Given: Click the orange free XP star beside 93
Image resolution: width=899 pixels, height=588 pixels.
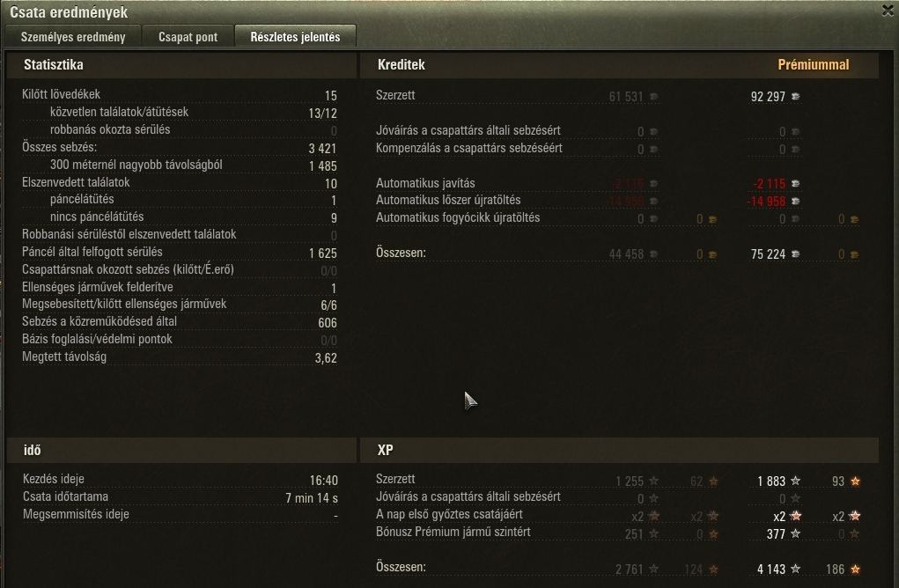Looking at the screenshot, I should pyautogui.click(x=855, y=481).
